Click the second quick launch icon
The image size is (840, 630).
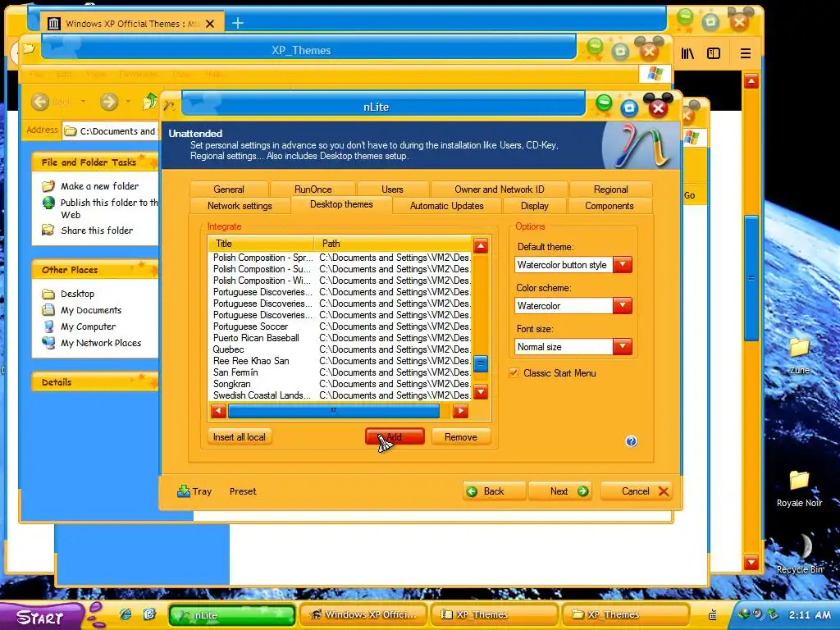click(x=149, y=614)
